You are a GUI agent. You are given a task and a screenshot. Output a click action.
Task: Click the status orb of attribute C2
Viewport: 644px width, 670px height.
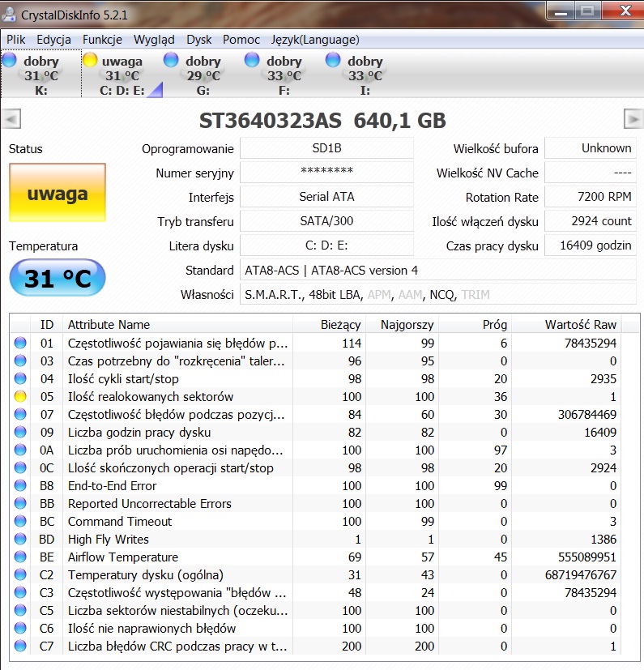tap(20, 574)
